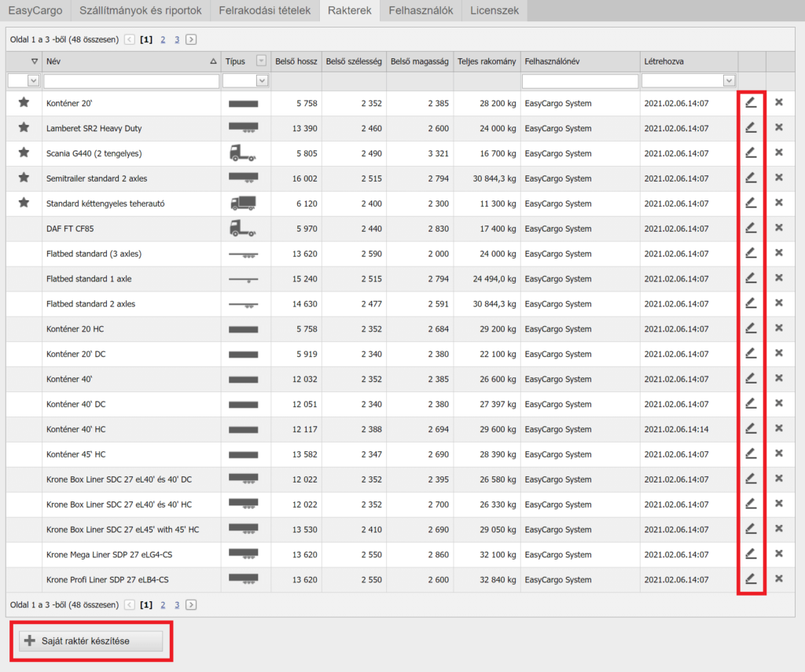Edit the Scania G440 (2 tengelyes) row
This screenshot has height=672, width=805.
751,152
